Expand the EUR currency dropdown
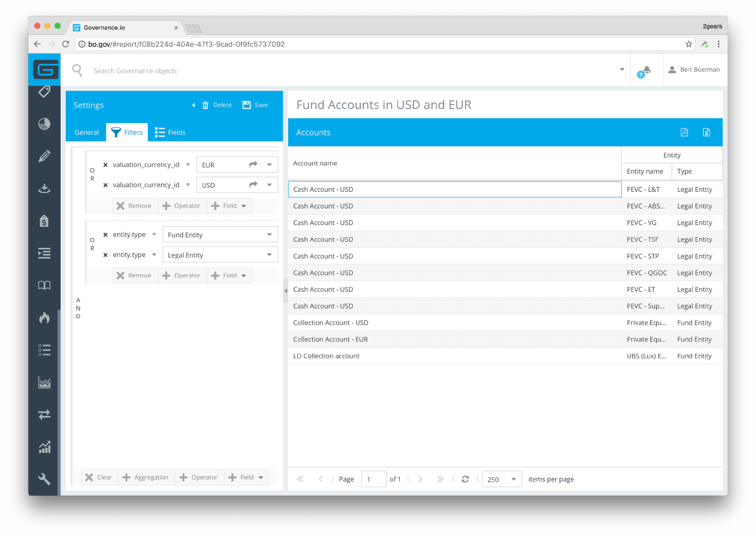Viewport: 756px width, 536px height. pyautogui.click(x=269, y=165)
